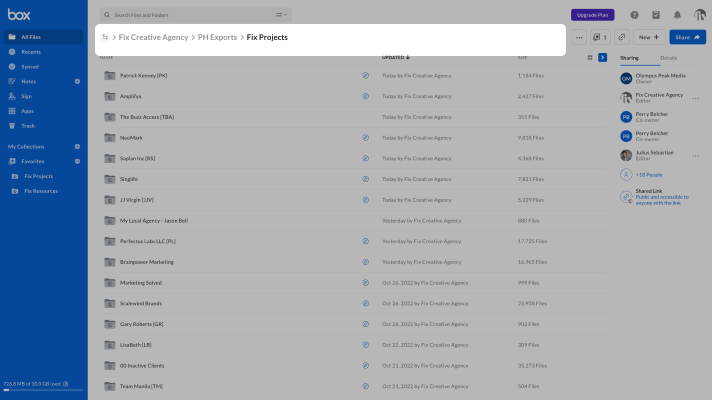Click sync icon for Patrick Kenney row

366,76
